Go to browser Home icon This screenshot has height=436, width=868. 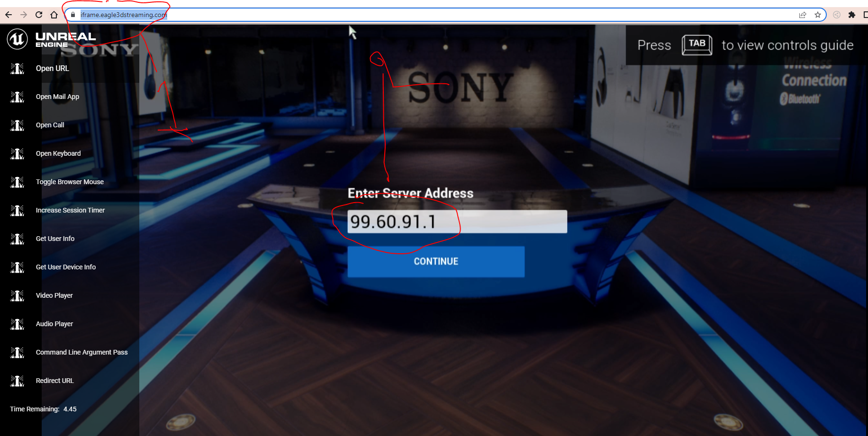tap(54, 15)
